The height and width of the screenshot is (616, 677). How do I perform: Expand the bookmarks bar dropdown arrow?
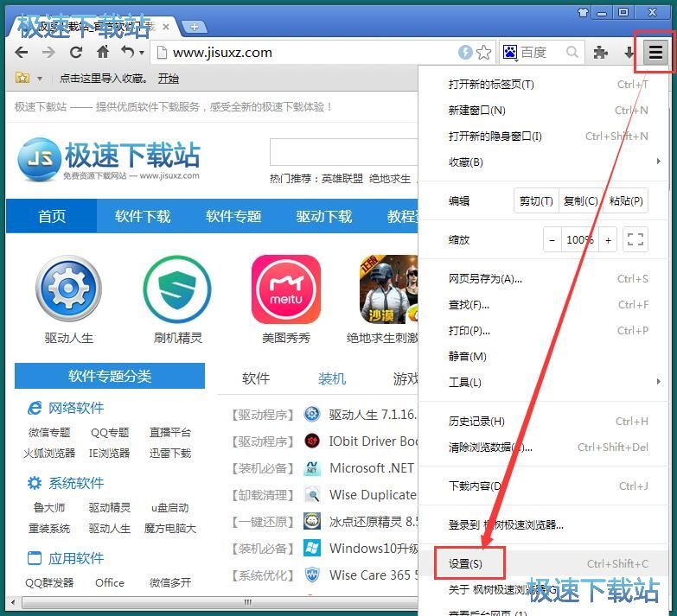(40, 79)
